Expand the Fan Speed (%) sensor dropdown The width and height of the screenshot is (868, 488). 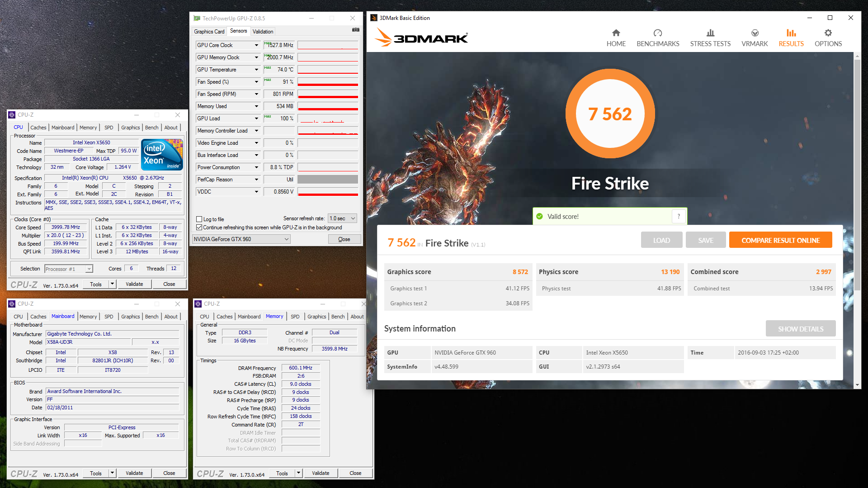click(256, 82)
